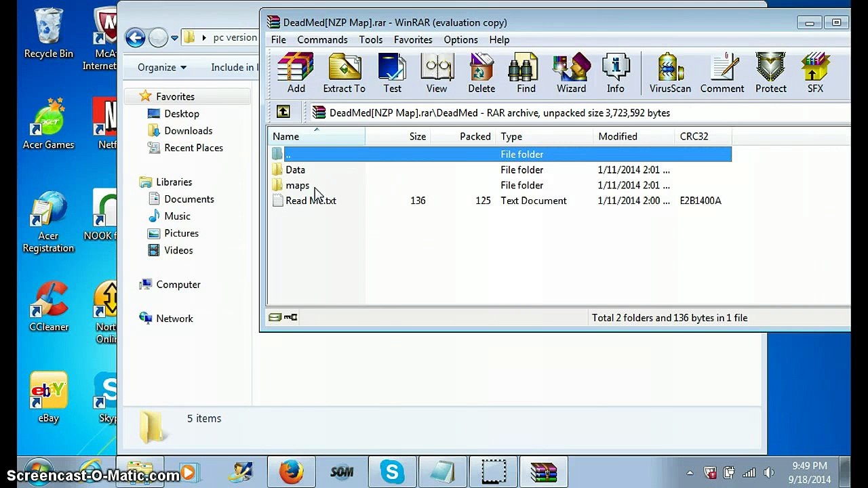
Task: Select the parent '..' folder row
Action: tap(500, 155)
